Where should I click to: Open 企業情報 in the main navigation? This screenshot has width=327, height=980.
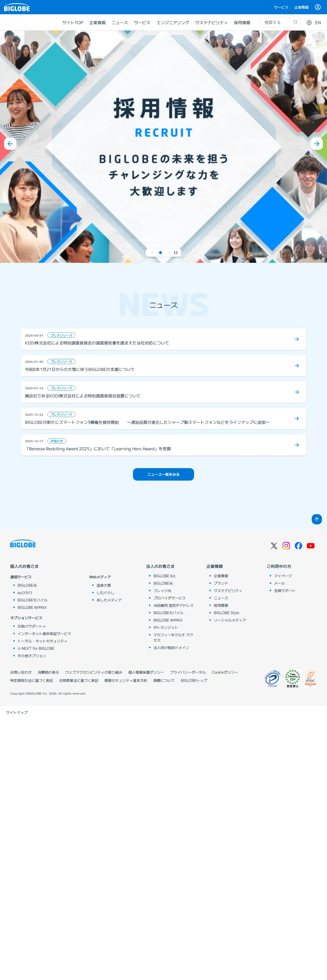click(98, 22)
